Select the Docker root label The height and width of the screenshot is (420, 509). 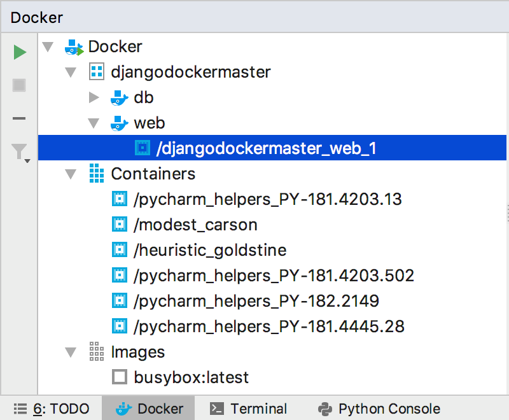click(115, 46)
